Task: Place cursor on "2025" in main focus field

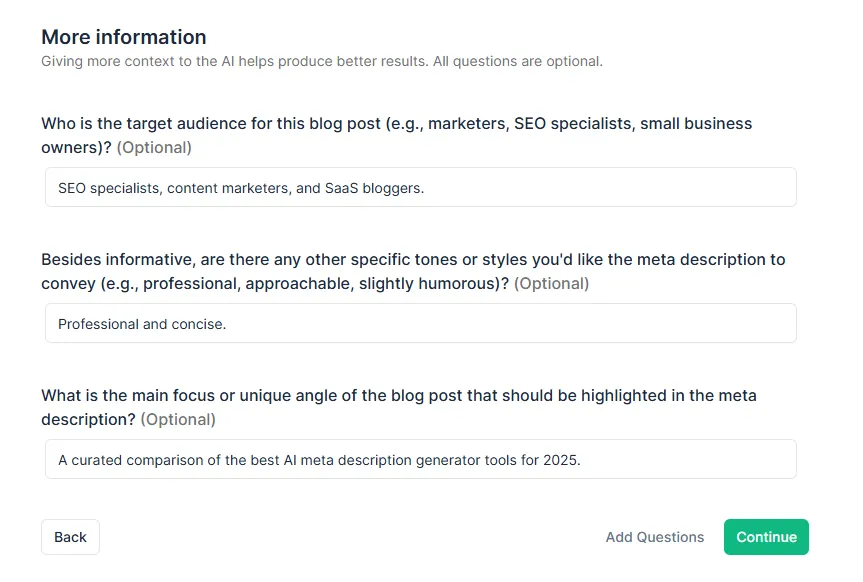Action: tap(561, 460)
